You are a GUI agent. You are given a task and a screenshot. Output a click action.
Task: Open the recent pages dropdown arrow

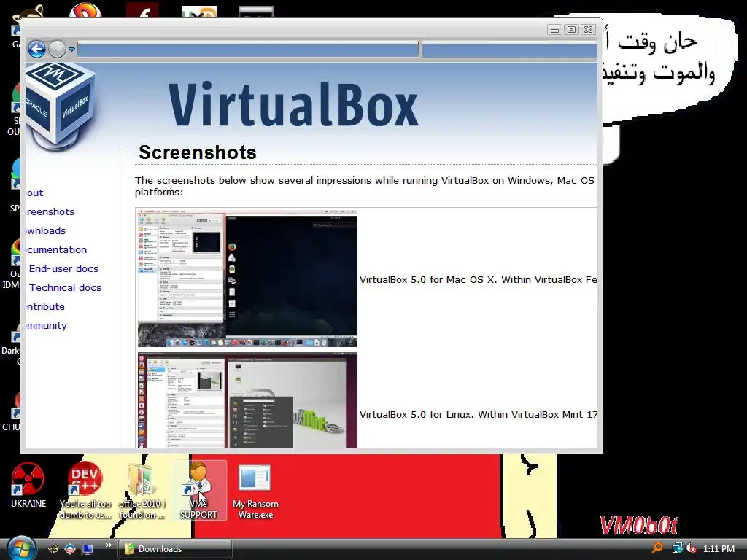[x=71, y=49]
